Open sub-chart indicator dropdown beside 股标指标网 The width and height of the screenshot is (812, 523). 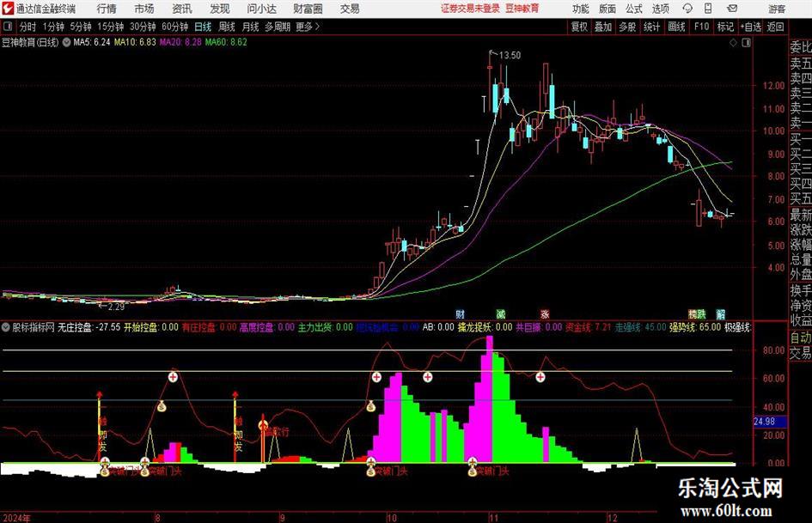tap(6, 327)
